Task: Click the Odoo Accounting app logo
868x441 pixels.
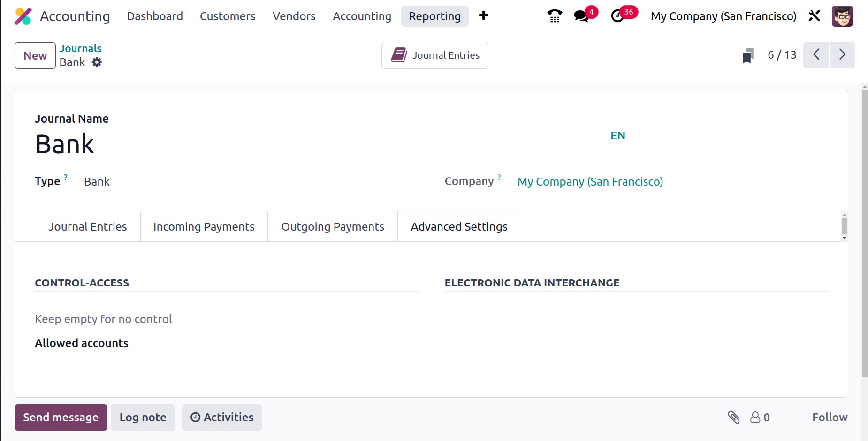Action: coord(23,16)
